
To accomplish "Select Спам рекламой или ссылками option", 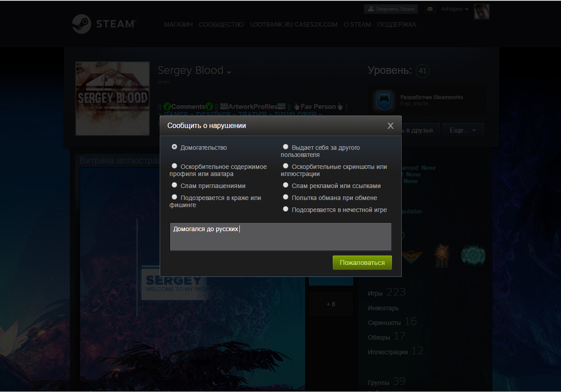I will pos(286,185).
